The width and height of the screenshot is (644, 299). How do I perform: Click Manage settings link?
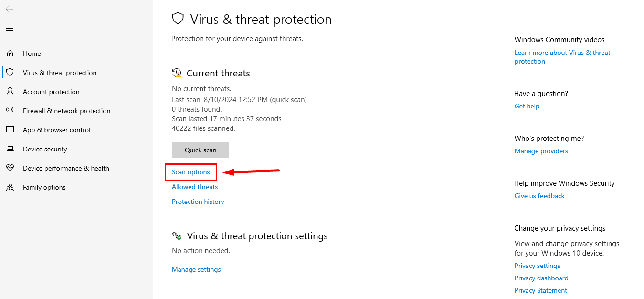pyautogui.click(x=196, y=269)
